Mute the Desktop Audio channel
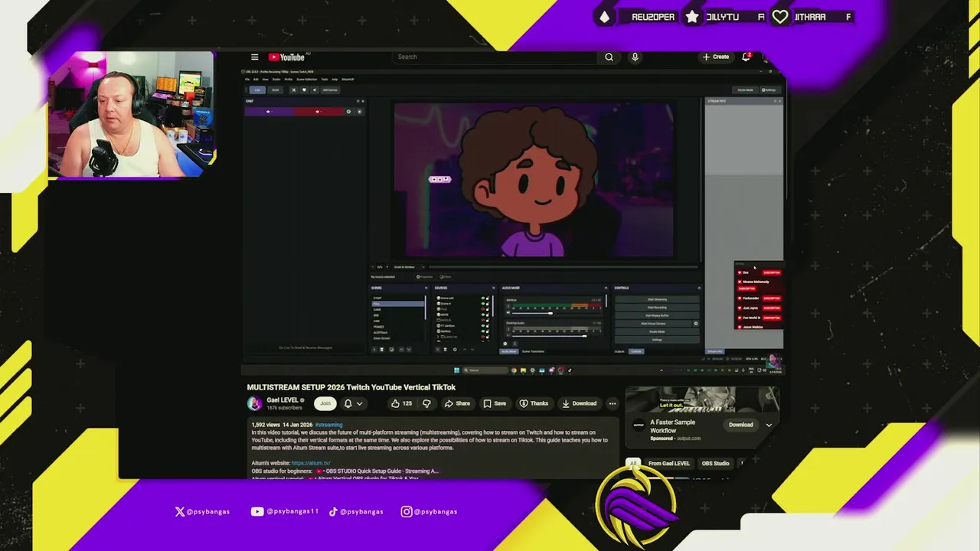This screenshot has width=980, height=551. (508, 336)
